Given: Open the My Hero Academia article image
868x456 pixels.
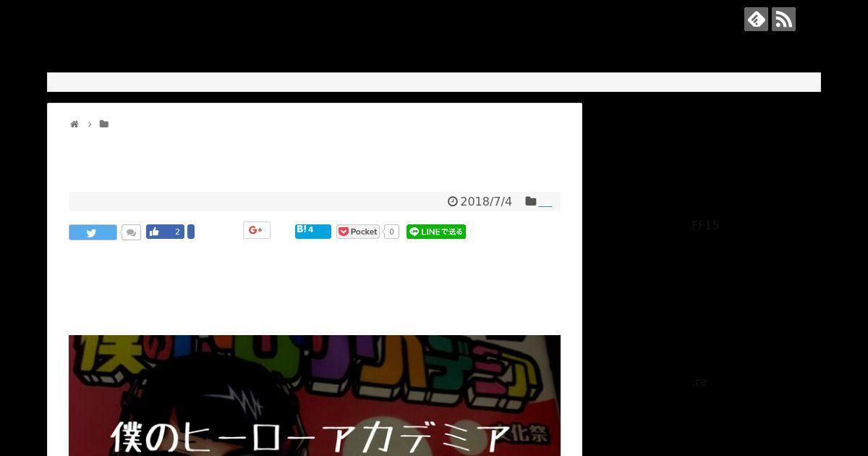Looking at the screenshot, I should [x=315, y=395].
